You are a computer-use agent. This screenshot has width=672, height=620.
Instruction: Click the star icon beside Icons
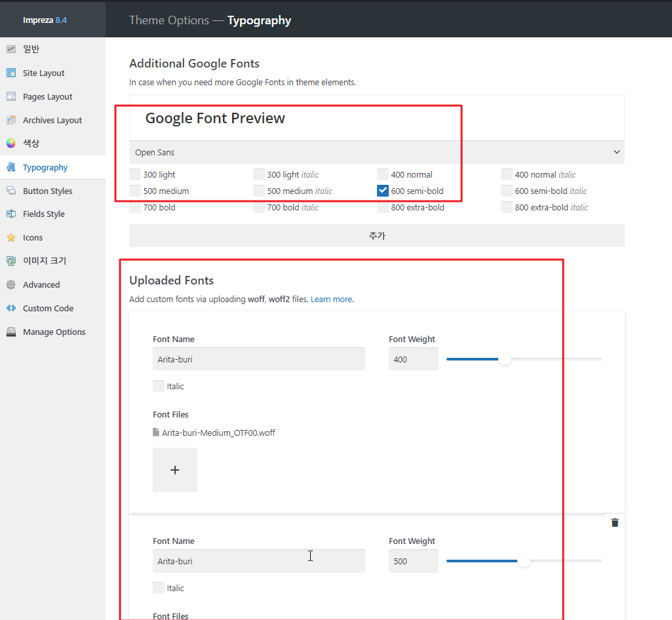tap(11, 237)
